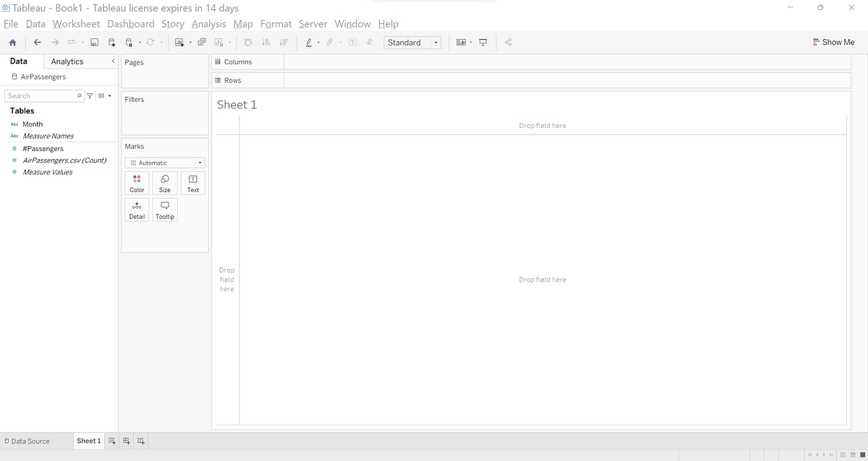The height and width of the screenshot is (461, 868).
Task: Open the Tooltip editor from Marks card
Action: coord(164,210)
